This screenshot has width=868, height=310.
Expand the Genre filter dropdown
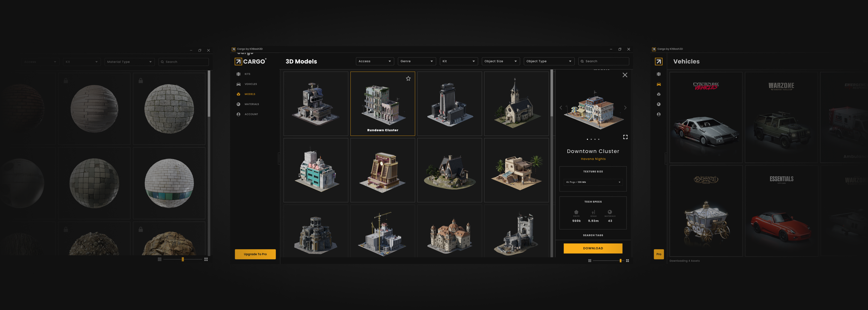coord(416,61)
